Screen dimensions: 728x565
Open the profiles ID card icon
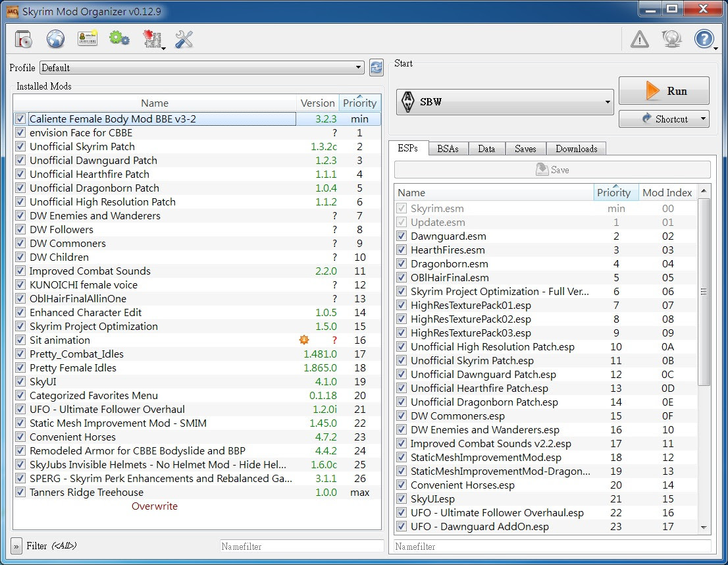coord(88,39)
